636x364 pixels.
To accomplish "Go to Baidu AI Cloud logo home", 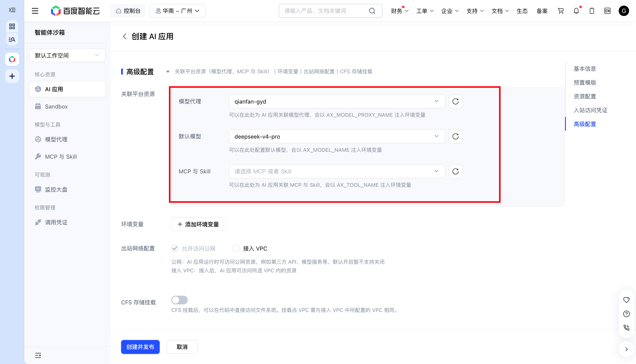I will coord(75,11).
